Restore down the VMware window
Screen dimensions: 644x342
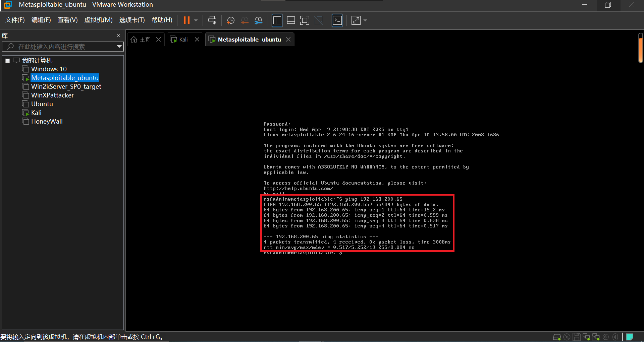point(608,5)
